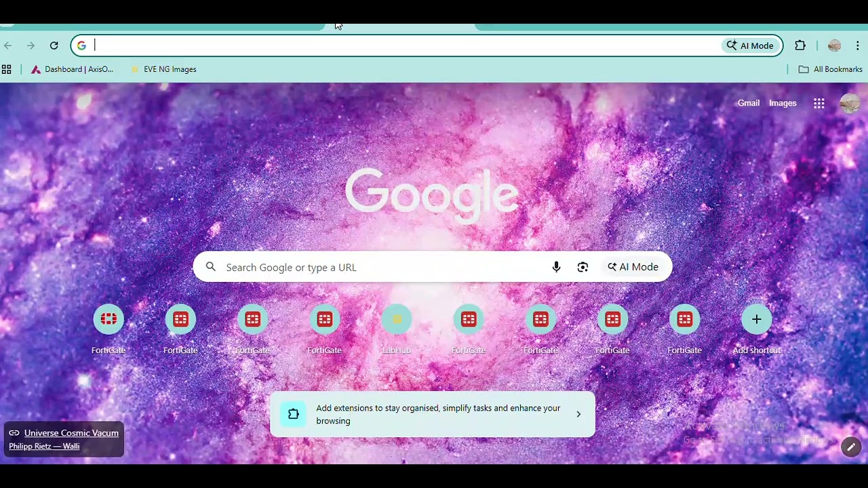Open the Images link
The width and height of the screenshot is (868, 488).
tap(783, 103)
